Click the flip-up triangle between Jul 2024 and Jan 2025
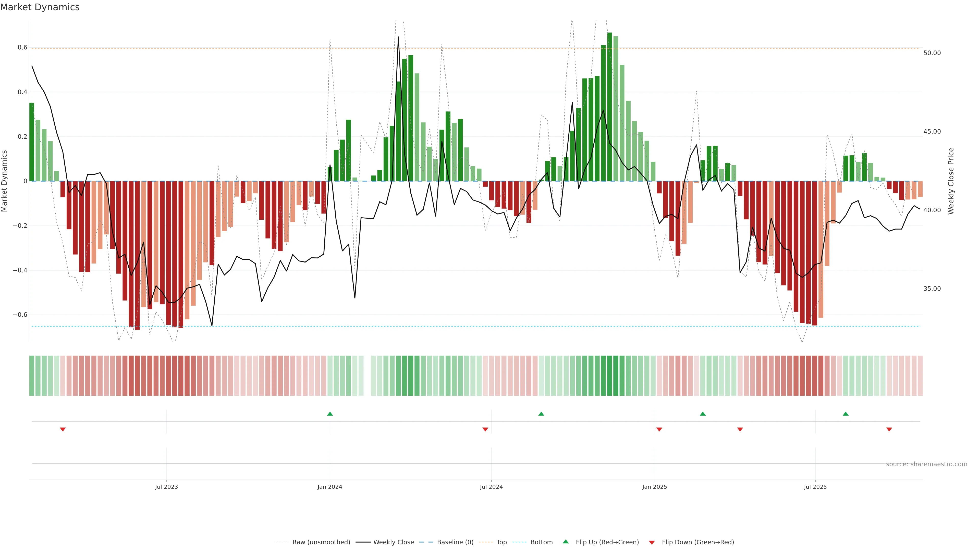980x551 pixels. (541, 414)
